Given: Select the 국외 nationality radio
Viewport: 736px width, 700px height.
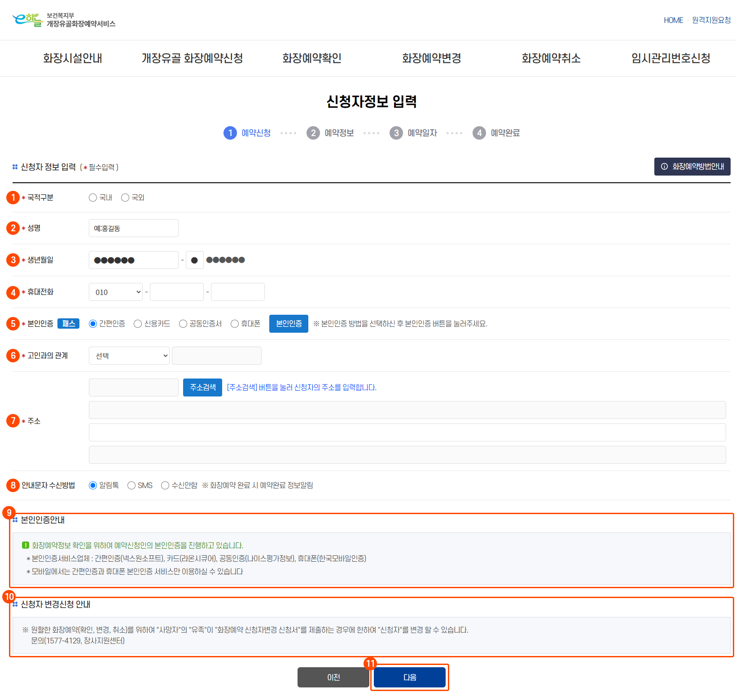Looking at the screenshot, I should (125, 198).
